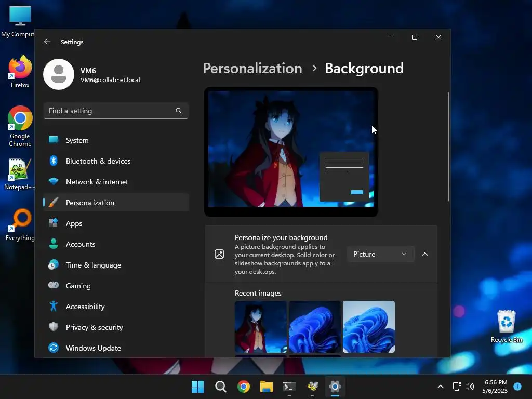Image resolution: width=532 pixels, height=399 pixels.
Task: Click the Accounts person icon
Action: pos(54,244)
